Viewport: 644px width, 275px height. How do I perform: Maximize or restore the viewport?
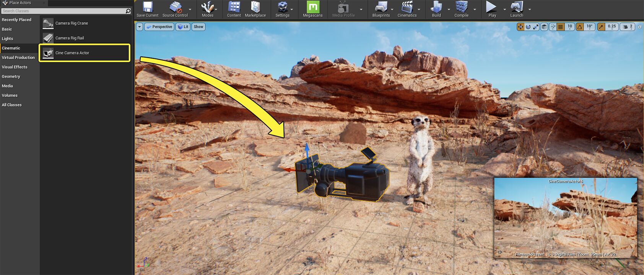640,27
